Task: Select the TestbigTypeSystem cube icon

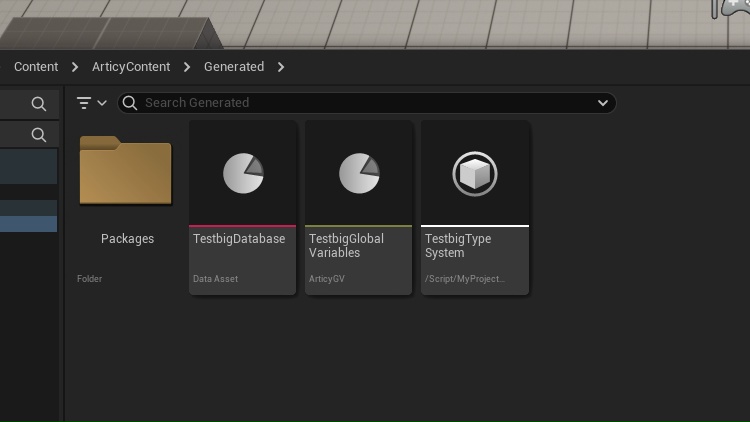Action: point(474,174)
